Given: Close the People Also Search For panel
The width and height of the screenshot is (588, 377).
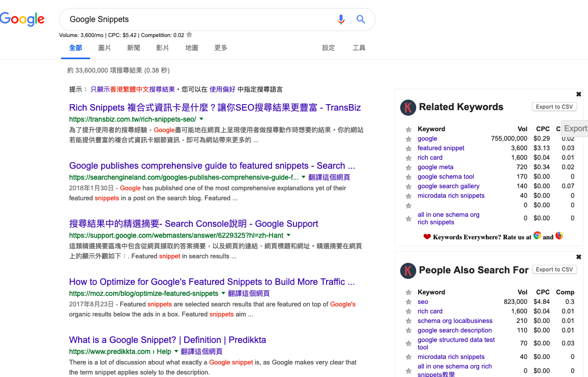Looking at the screenshot, I should pyautogui.click(x=578, y=257).
